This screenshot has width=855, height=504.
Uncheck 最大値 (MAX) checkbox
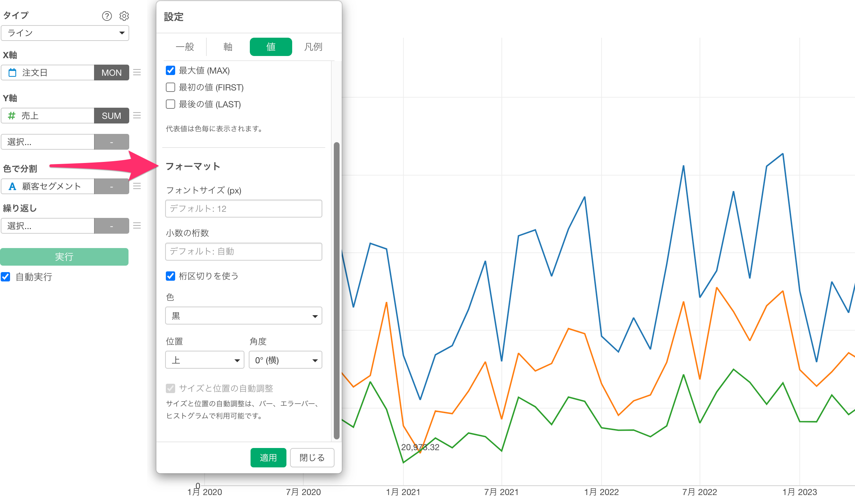click(x=170, y=70)
